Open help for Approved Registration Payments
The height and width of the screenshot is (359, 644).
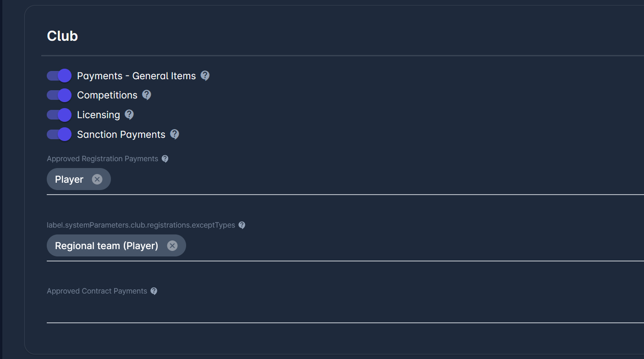pyautogui.click(x=165, y=158)
